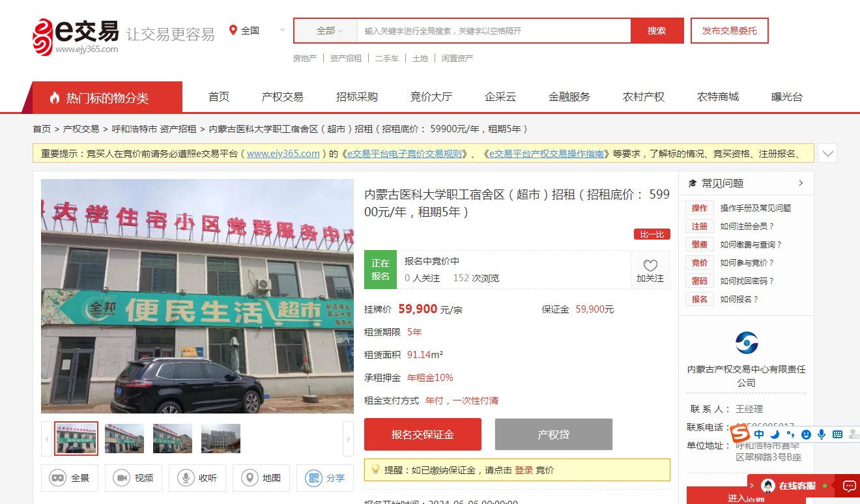This screenshot has width=860, height=504.
Task: Open the 招标采购 nav tab
Action: click(x=357, y=97)
